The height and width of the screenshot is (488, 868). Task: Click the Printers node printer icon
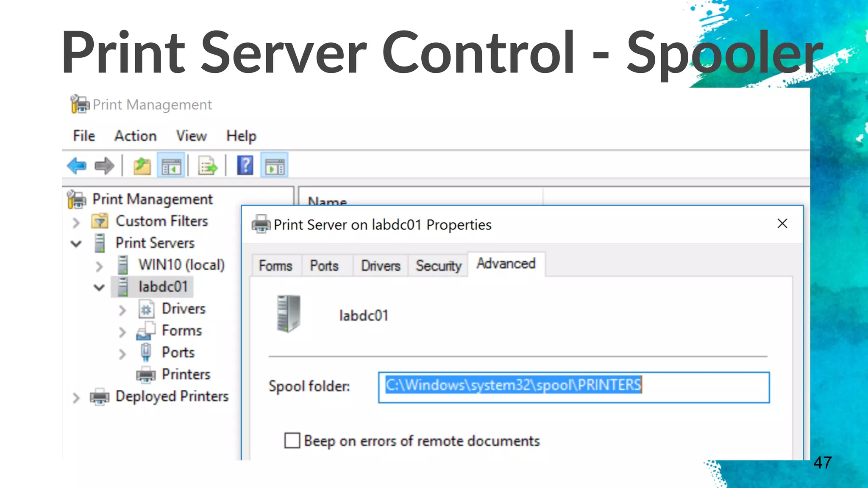(x=146, y=374)
